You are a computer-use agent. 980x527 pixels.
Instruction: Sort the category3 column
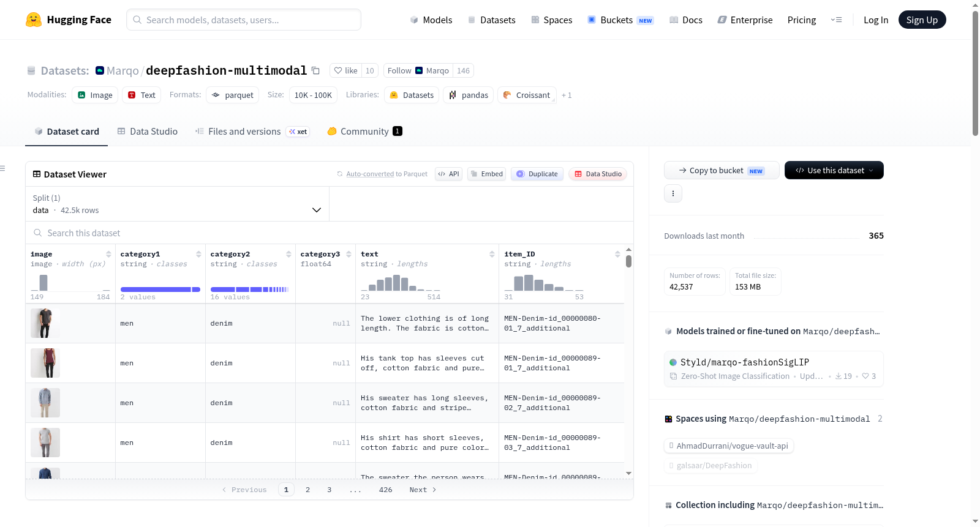pyautogui.click(x=349, y=254)
